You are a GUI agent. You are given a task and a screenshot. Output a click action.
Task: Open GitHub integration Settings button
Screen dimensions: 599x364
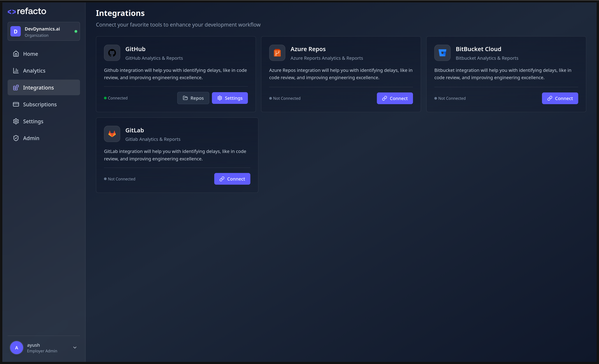pos(230,98)
